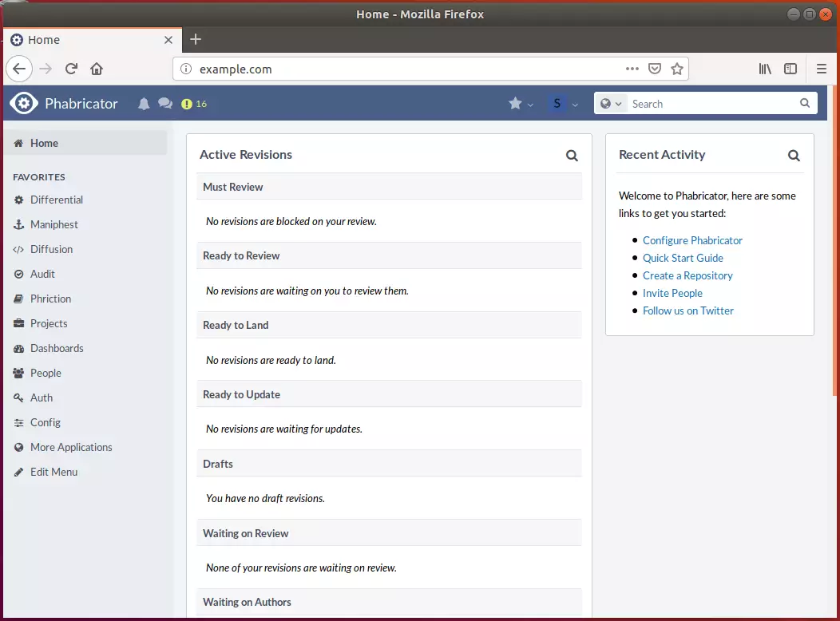Viewport: 840px width, 621px height.
Task: Save page to Pocket icon
Action: (655, 69)
